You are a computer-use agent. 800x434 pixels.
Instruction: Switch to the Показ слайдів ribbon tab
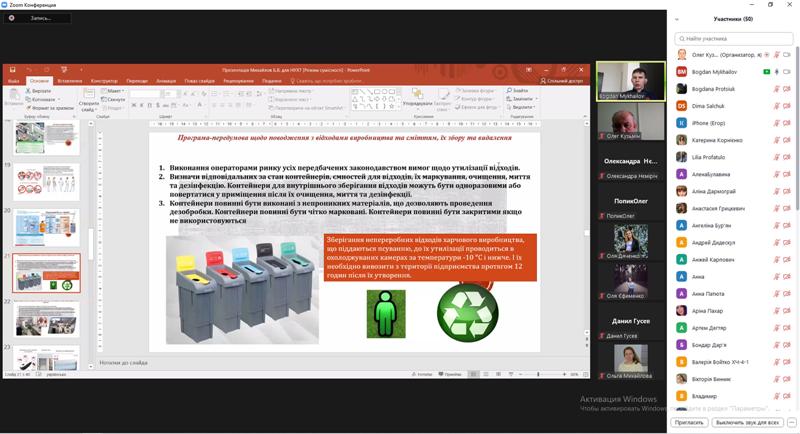tap(199, 81)
